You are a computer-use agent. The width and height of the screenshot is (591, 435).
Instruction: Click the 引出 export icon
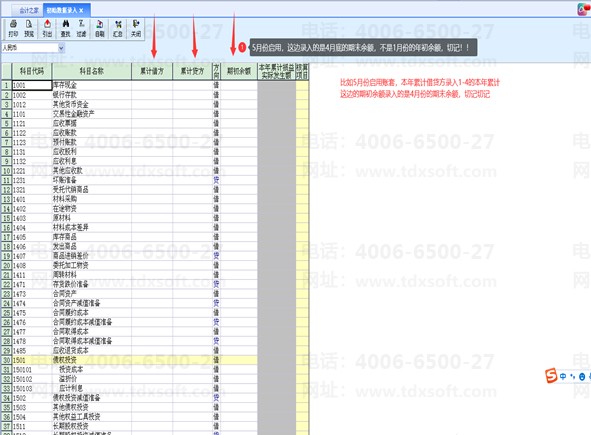point(47,28)
